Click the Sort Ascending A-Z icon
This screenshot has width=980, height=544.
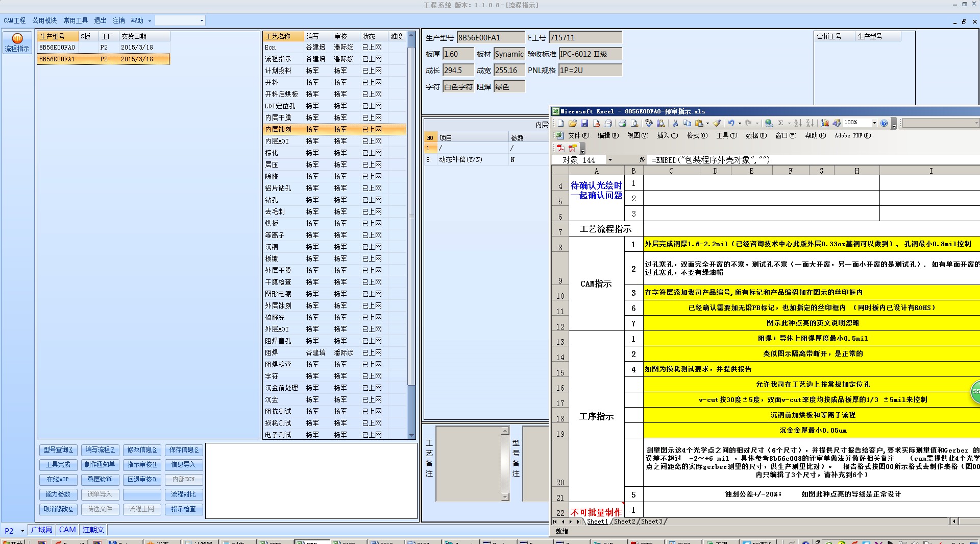pyautogui.click(x=798, y=123)
